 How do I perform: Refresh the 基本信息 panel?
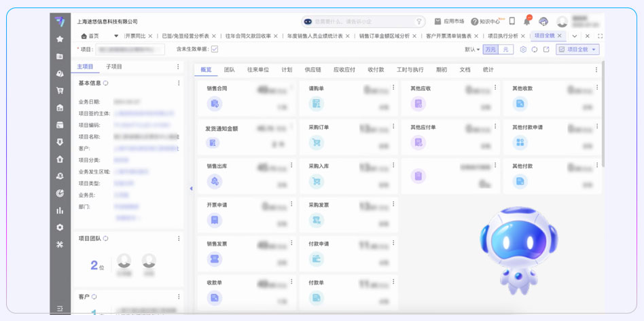pyautogui.click(x=105, y=83)
